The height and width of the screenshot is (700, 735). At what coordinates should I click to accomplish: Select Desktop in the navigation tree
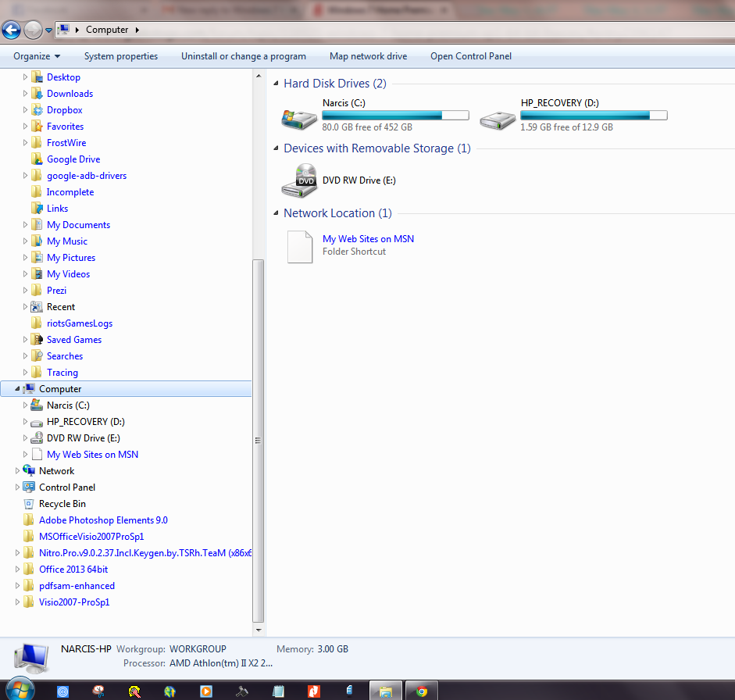coord(63,77)
